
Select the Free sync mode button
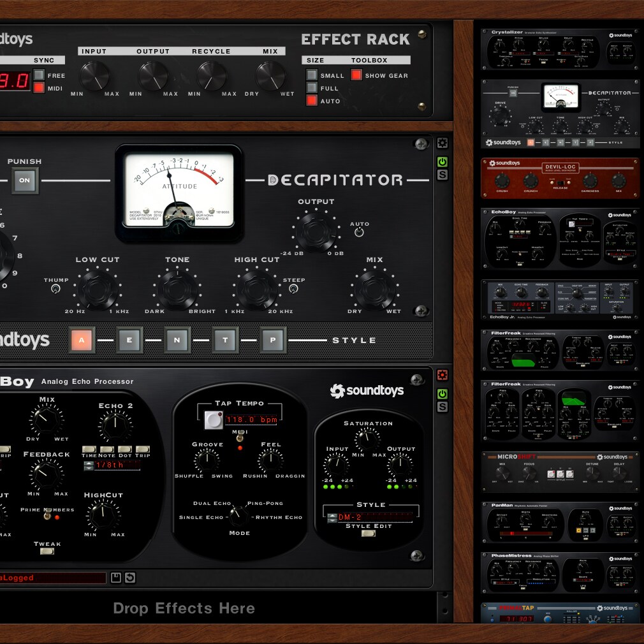pyautogui.click(x=39, y=75)
